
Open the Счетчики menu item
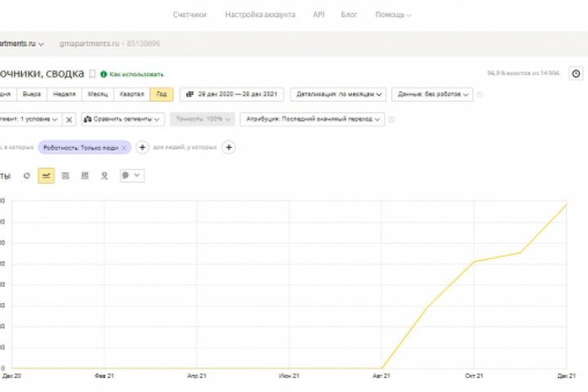click(189, 15)
